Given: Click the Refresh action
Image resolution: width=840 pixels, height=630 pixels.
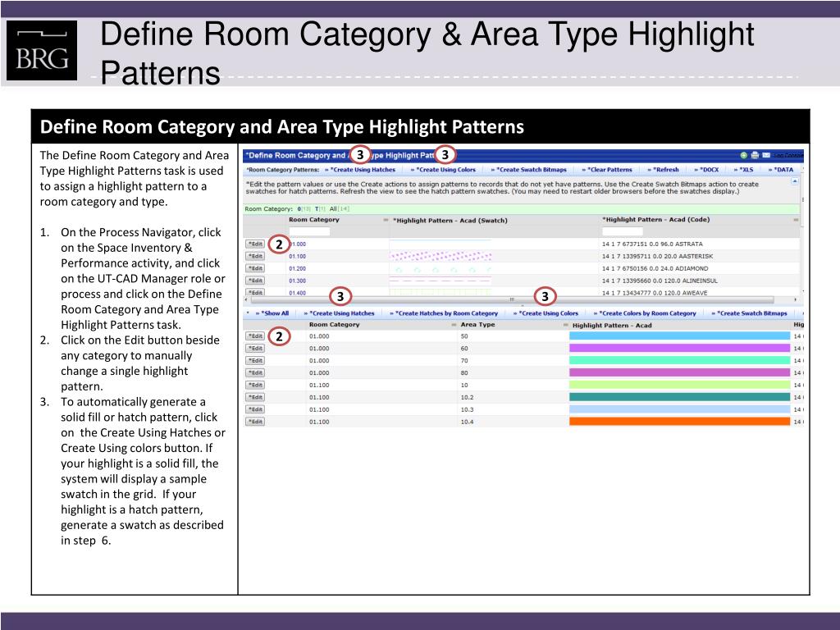Looking at the screenshot, I should click(x=665, y=170).
